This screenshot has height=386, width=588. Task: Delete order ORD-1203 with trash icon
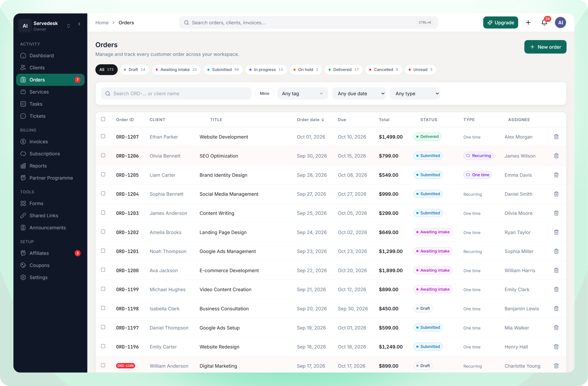pos(556,213)
